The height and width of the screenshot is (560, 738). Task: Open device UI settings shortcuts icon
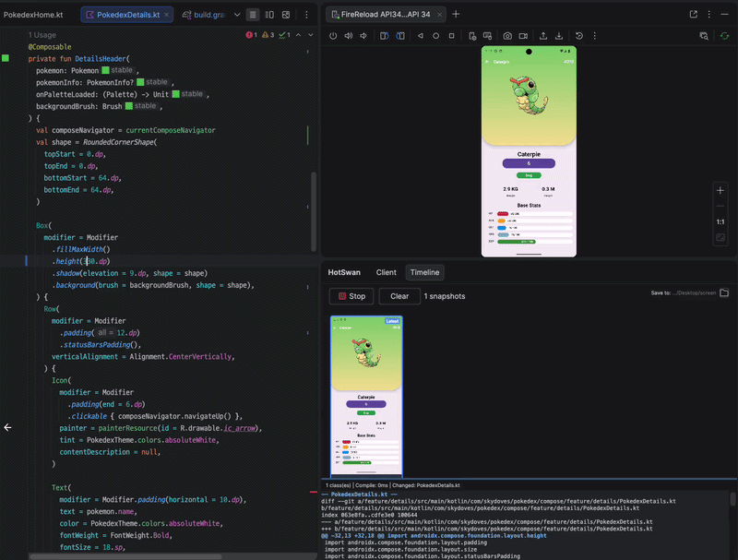[x=472, y=36]
